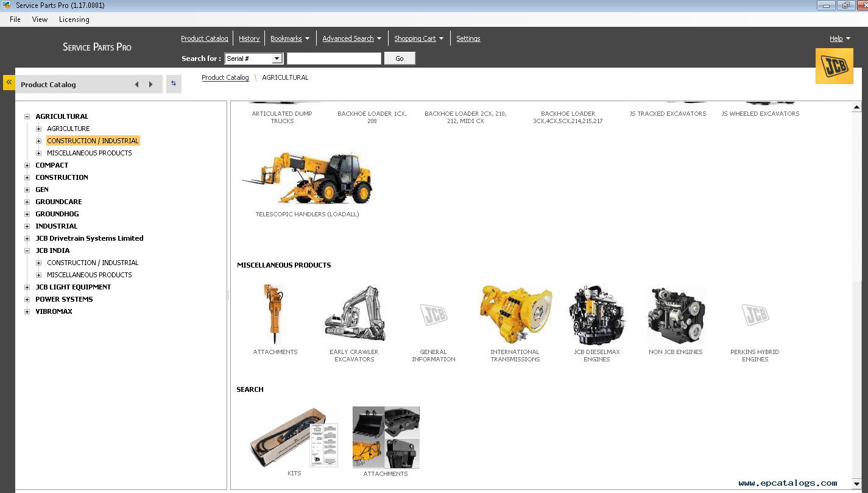
Task: Click the Go search button
Action: 400,59
